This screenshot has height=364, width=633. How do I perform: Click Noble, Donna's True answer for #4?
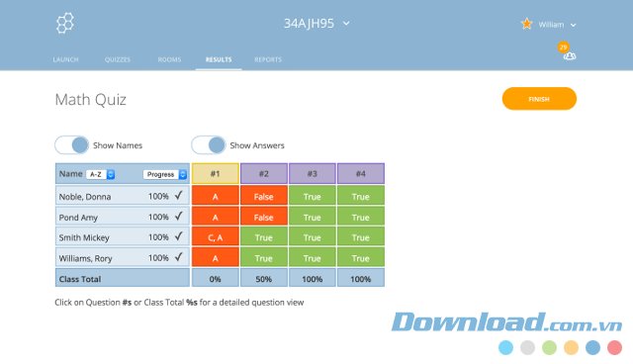[360, 196]
